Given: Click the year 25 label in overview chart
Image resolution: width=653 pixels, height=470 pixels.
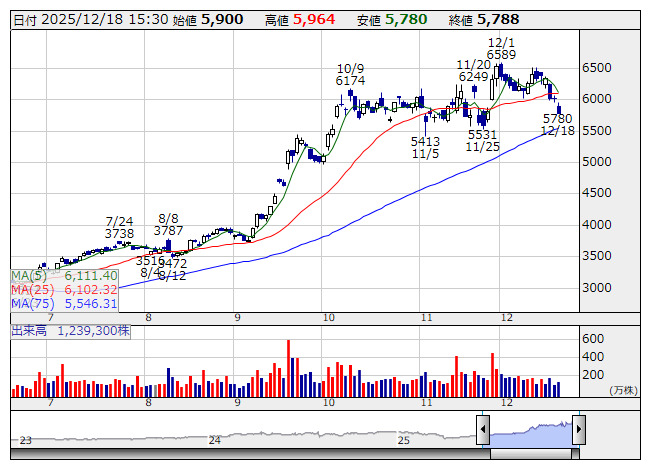Looking at the screenshot, I should [404, 440].
